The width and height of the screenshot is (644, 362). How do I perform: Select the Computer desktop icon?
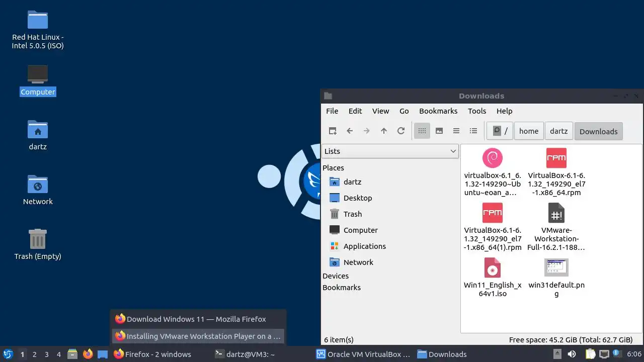[x=38, y=80]
